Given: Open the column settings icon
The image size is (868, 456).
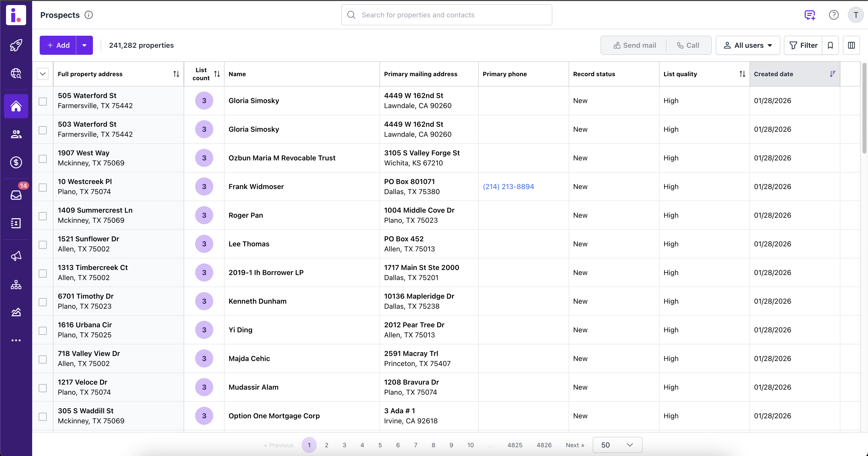Looking at the screenshot, I should pyautogui.click(x=851, y=45).
